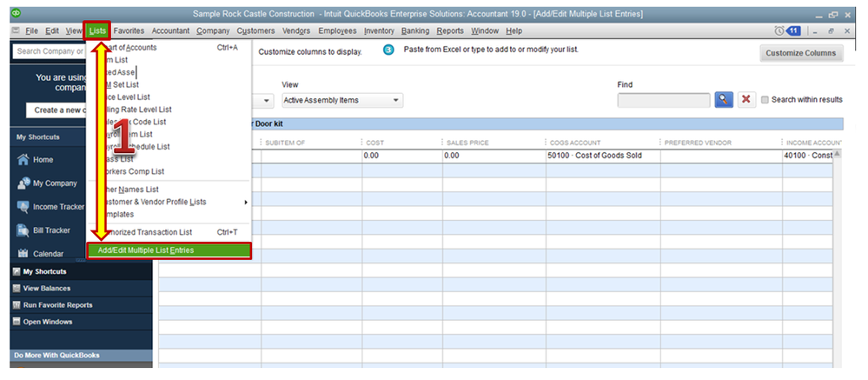Choose Other Names List menu entry
The image size is (868, 380).
coord(169,190)
